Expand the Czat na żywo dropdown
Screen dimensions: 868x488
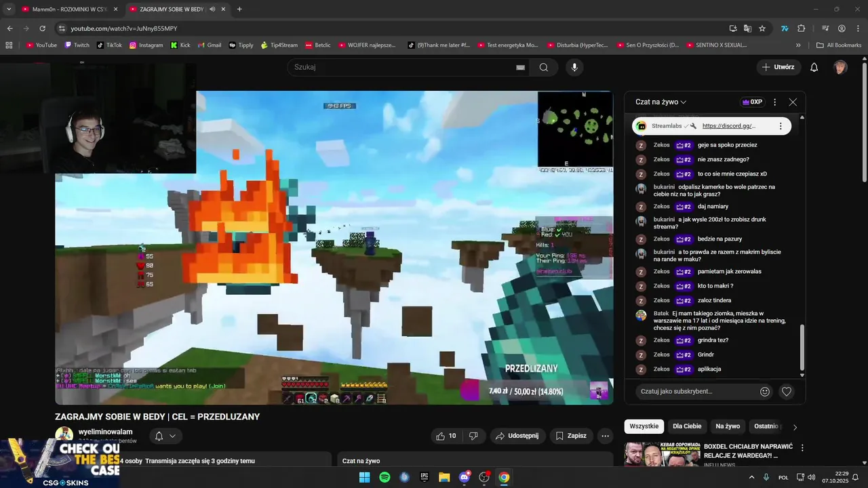pyautogui.click(x=660, y=102)
